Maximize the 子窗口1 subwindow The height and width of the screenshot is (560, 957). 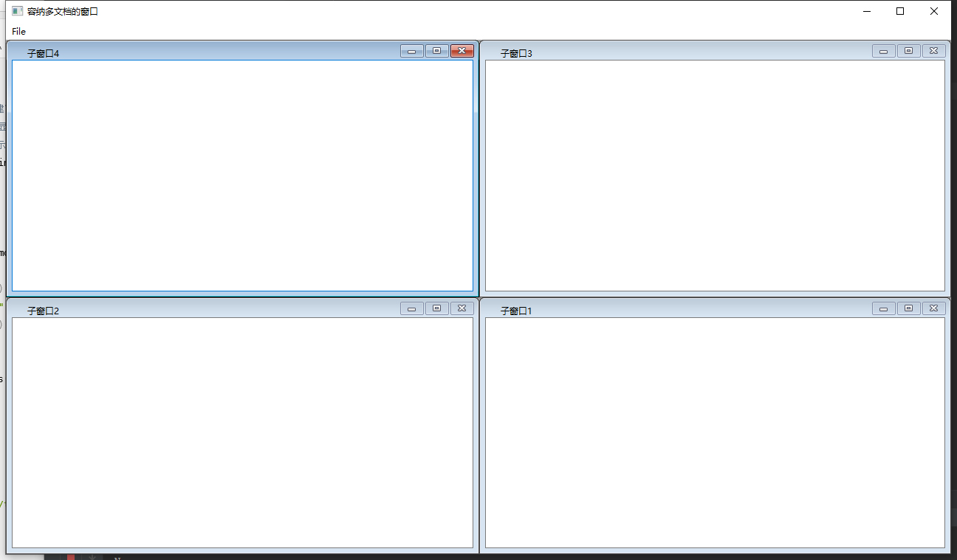tap(909, 308)
